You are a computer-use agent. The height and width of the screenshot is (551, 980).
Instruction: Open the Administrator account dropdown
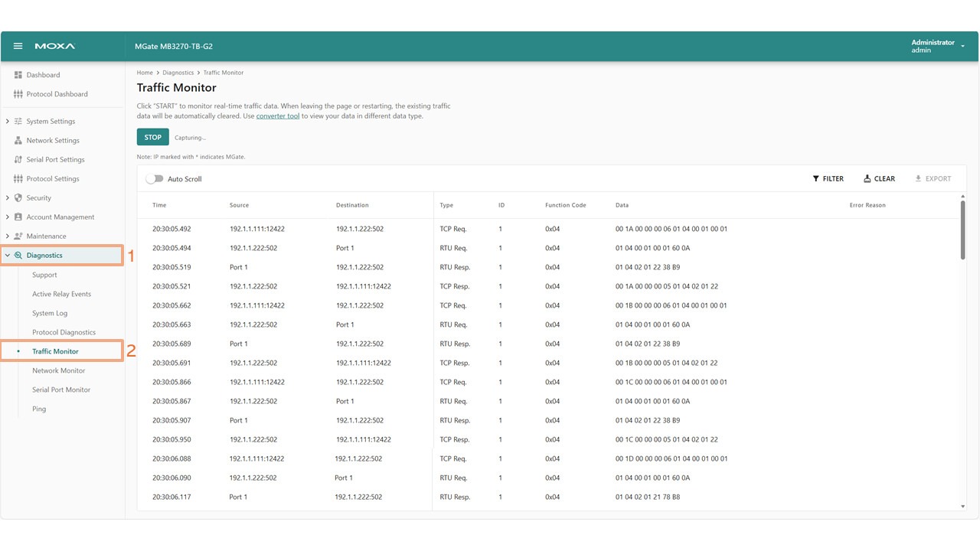click(962, 47)
